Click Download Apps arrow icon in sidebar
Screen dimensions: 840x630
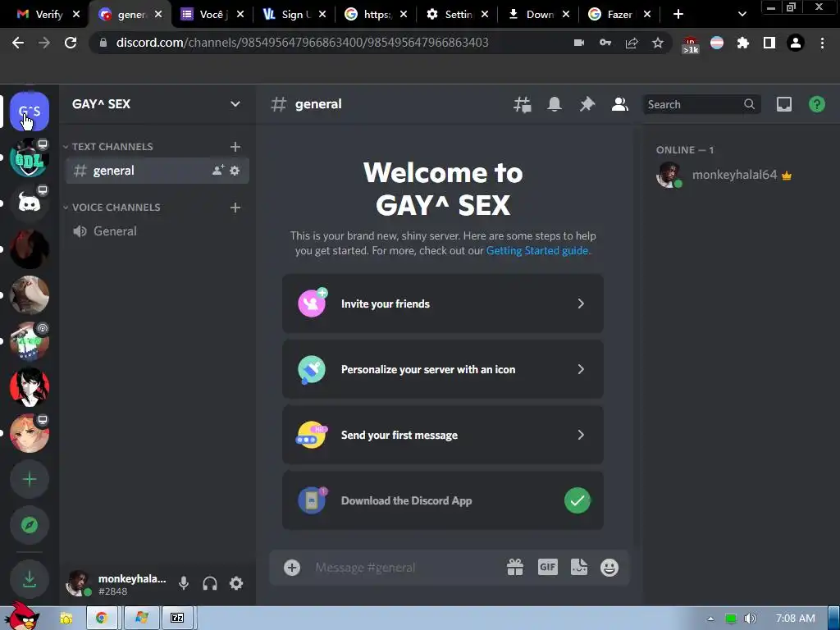[x=30, y=579]
